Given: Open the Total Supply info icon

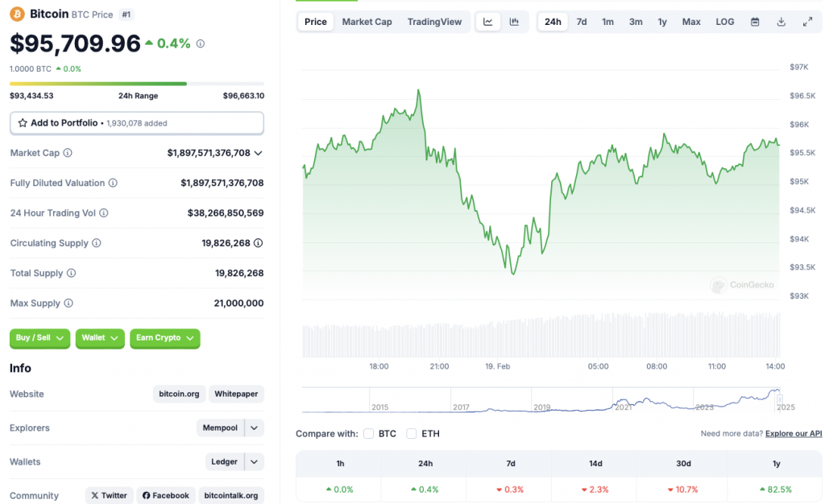Looking at the screenshot, I should click(71, 273).
